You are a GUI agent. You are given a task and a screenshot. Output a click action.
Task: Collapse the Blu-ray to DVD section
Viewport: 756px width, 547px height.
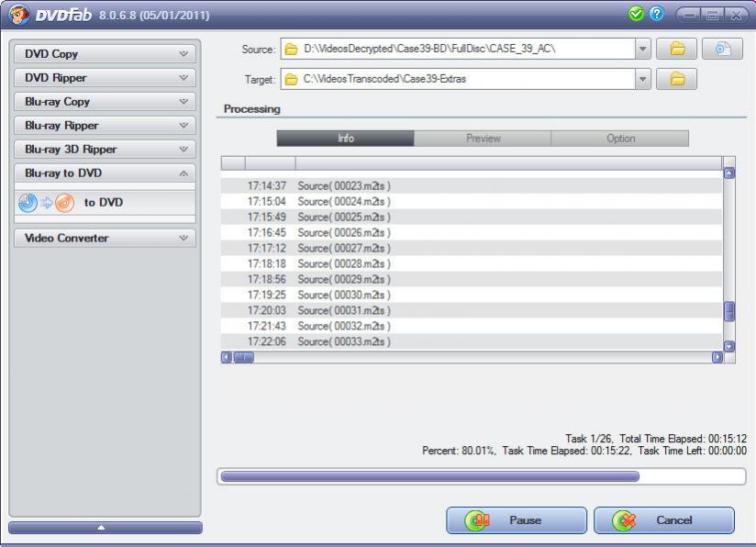(106, 173)
